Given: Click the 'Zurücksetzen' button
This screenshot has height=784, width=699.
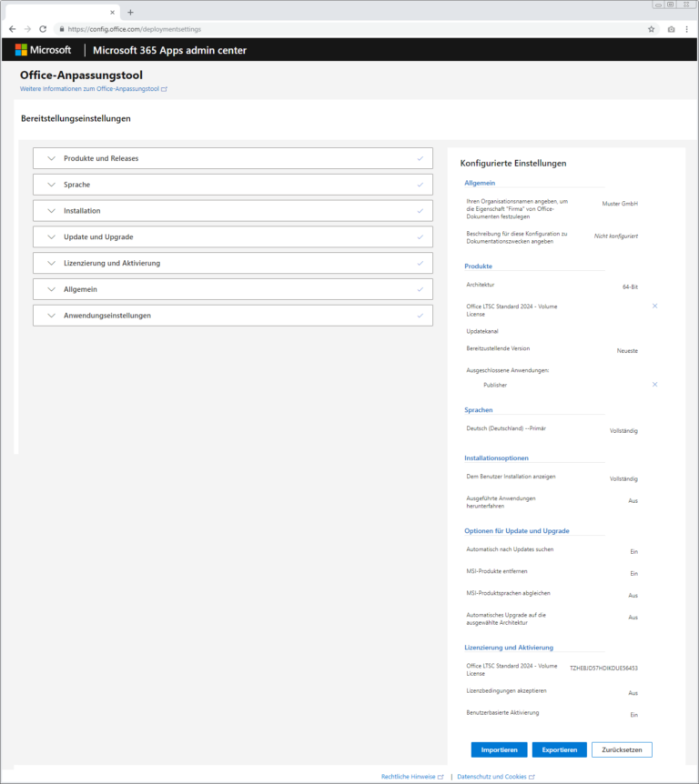Looking at the screenshot, I should 623,749.
